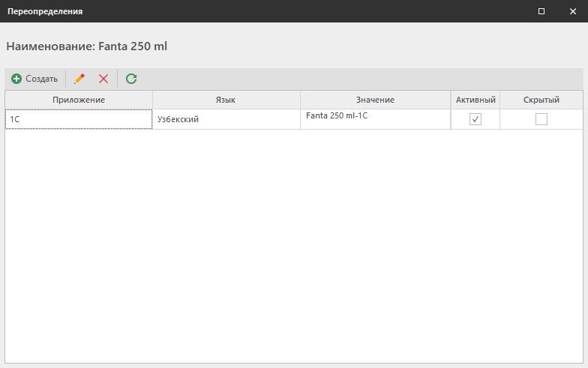The height and width of the screenshot is (368, 588).
Task: Select the Узбекский language cell
Action: coord(226,119)
